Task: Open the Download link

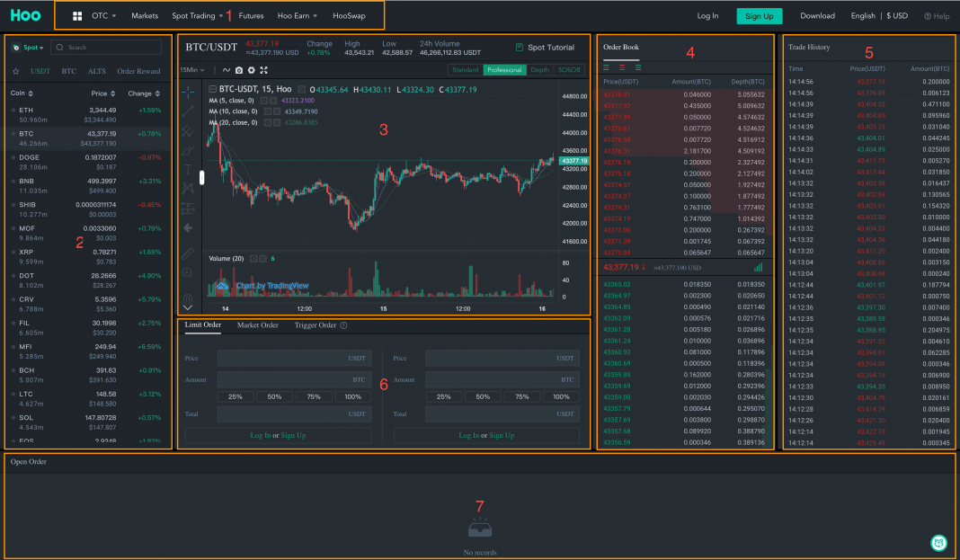Action: [817, 16]
